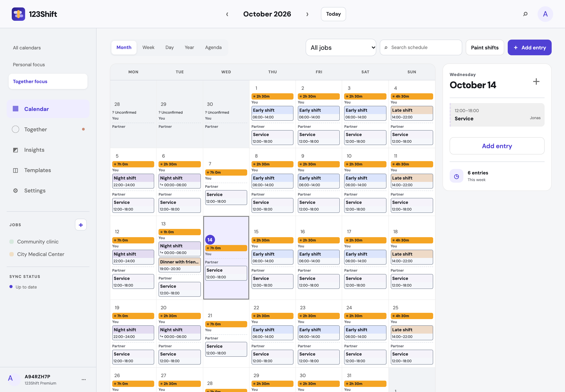Click the Up to date sync status

[x=23, y=287]
